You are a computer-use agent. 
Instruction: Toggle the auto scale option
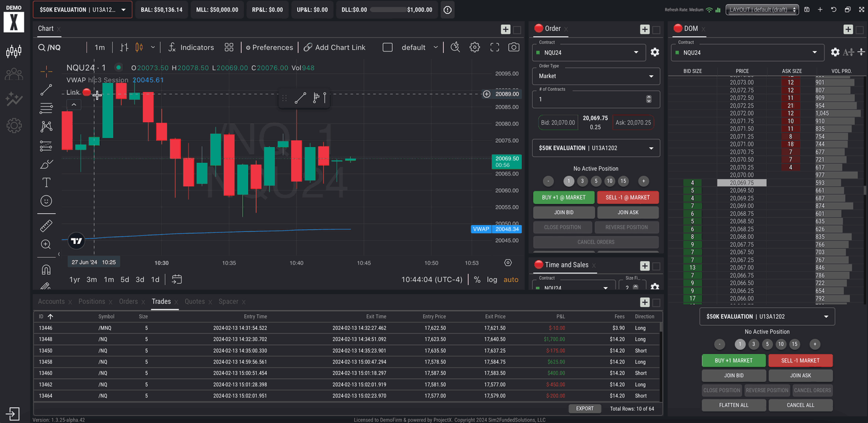(511, 280)
